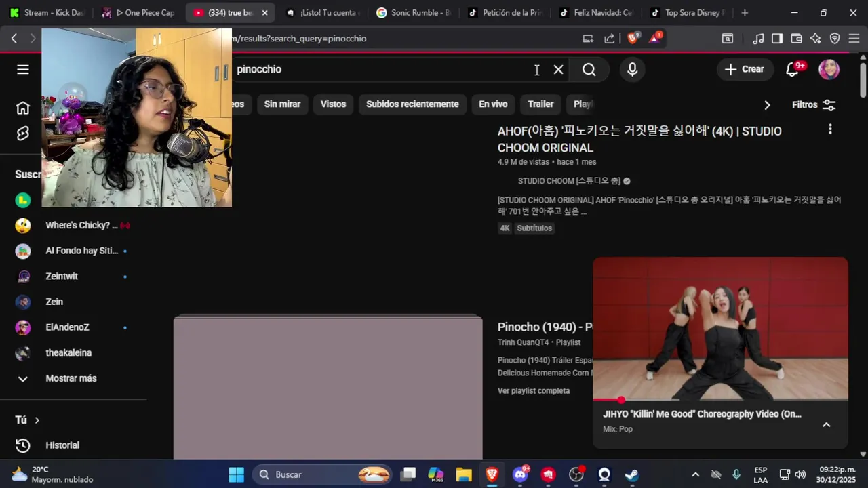This screenshot has height=488, width=868.
Task: Switch to the 'Feliz Navidad' TikTok tab
Action: click(596, 13)
